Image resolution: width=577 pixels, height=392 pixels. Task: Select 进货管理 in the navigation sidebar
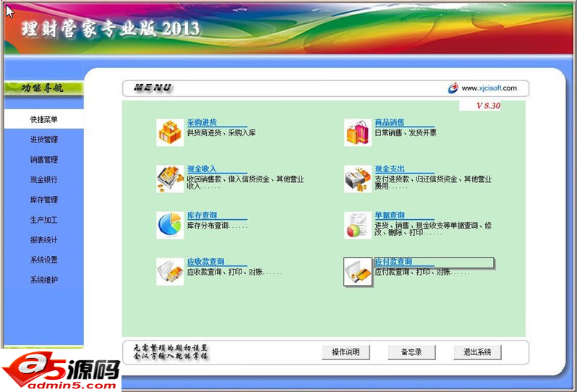44,140
